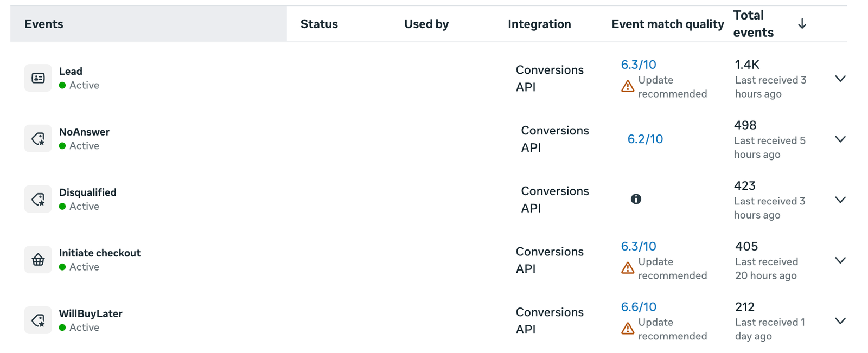Click Active status label under Disqualified
This screenshot has width=868, height=353.
click(x=84, y=207)
